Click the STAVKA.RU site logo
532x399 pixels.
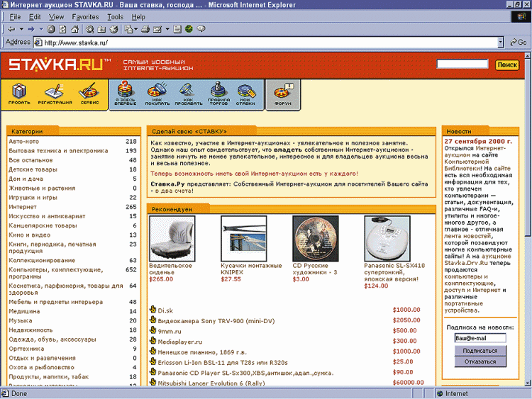[60, 64]
